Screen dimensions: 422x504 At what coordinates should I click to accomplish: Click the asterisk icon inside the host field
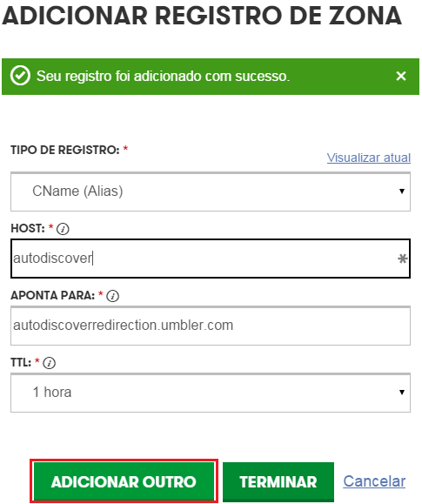402,259
